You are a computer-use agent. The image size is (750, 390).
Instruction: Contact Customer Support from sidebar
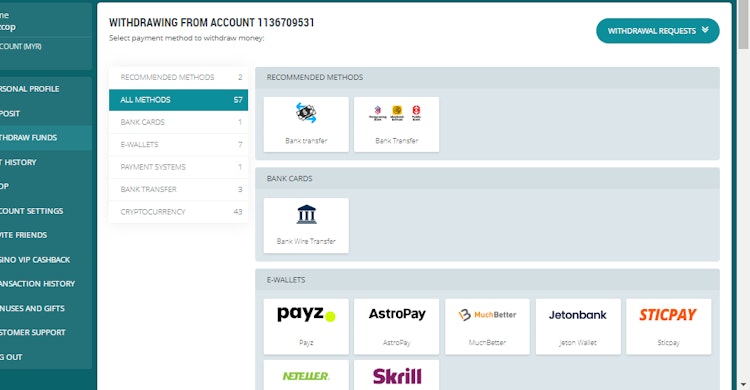click(46, 333)
